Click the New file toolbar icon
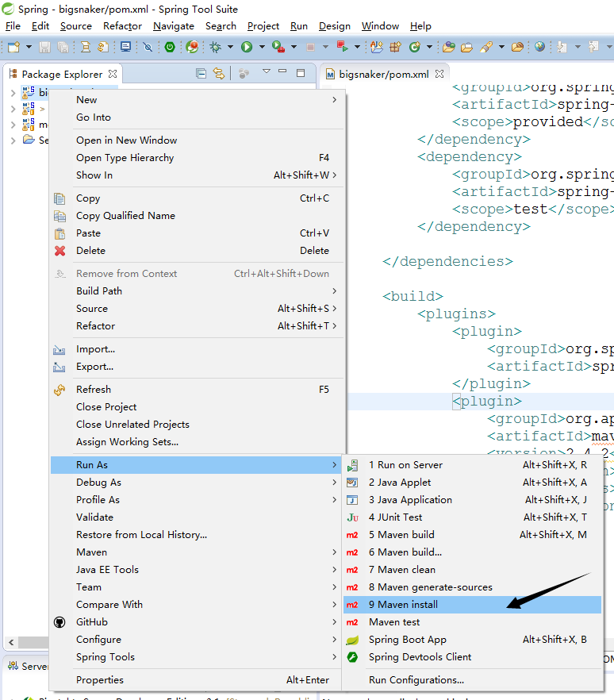 point(13,46)
